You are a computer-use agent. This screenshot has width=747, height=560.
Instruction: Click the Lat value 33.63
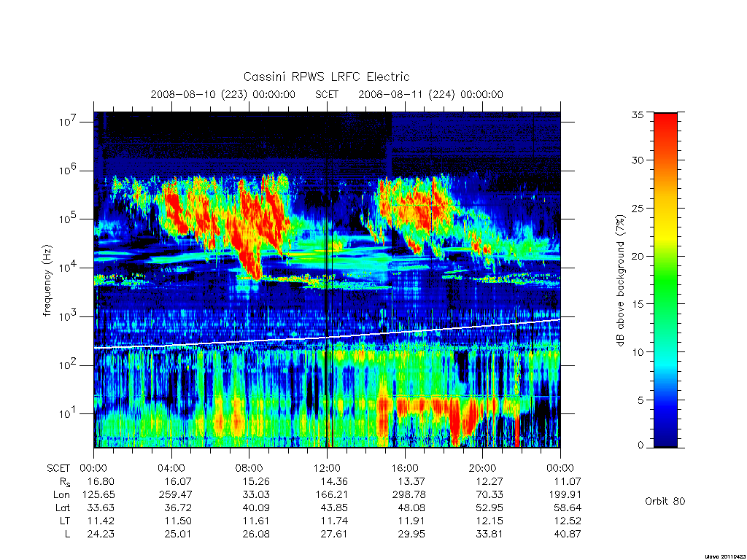pos(101,507)
